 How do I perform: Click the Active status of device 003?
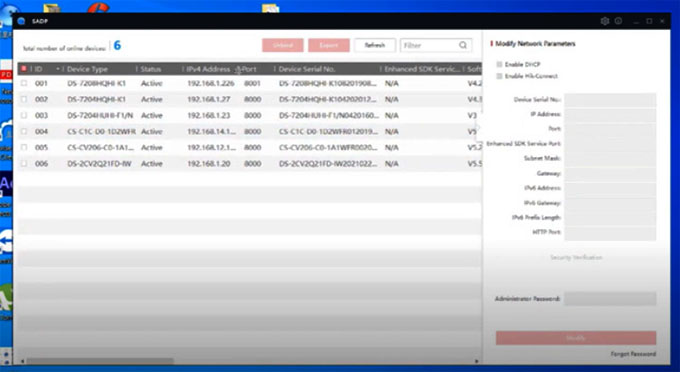[152, 115]
